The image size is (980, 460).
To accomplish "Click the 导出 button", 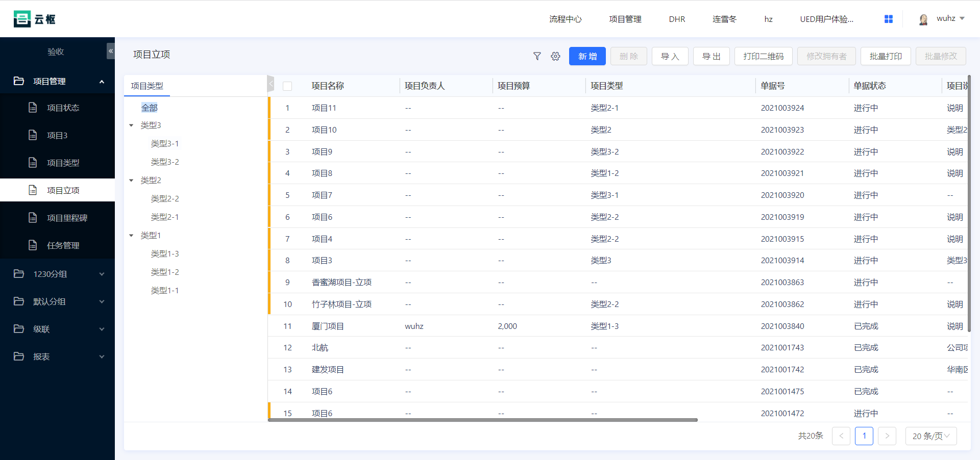I will click(712, 56).
